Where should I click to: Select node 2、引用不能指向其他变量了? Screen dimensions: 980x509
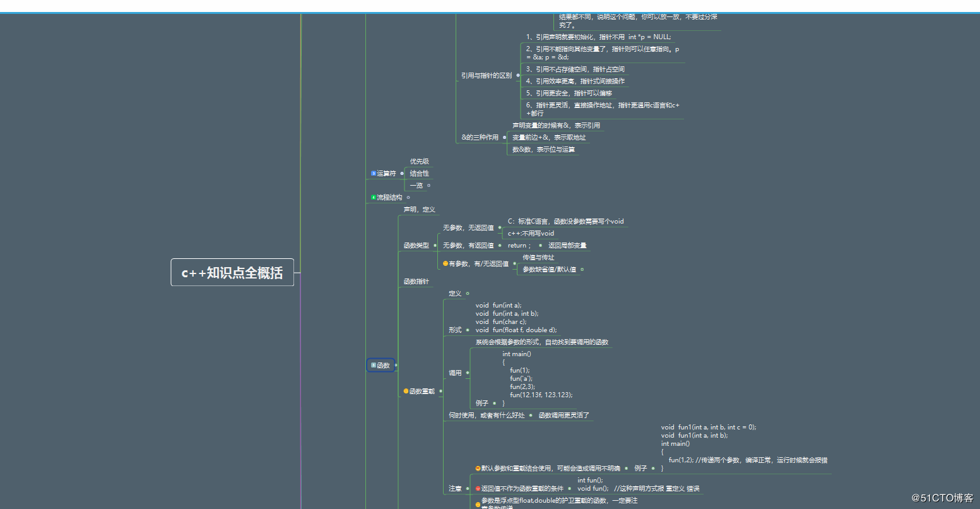point(603,52)
